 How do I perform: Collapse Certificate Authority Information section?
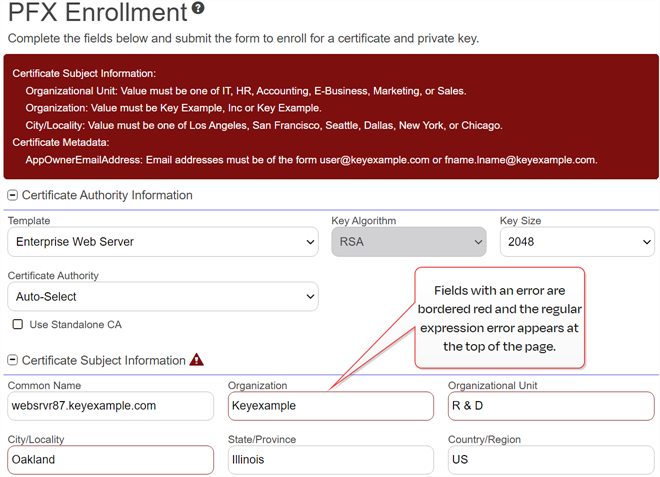tap(13, 196)
